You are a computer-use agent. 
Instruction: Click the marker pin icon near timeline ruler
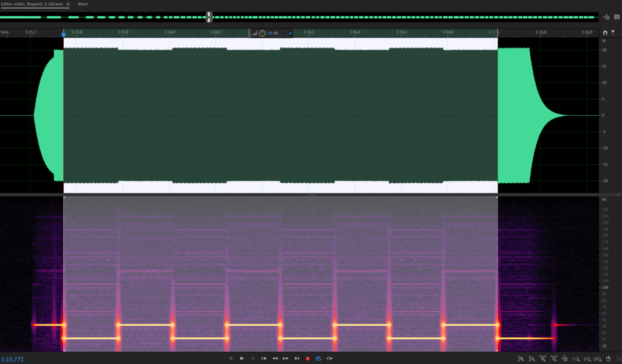[x=613, y=33]
